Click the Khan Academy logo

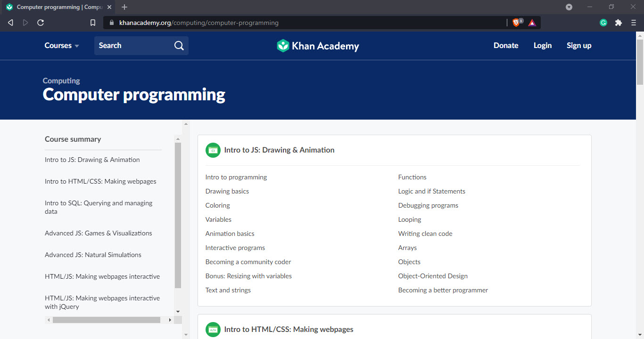click(x=318, y=46)
